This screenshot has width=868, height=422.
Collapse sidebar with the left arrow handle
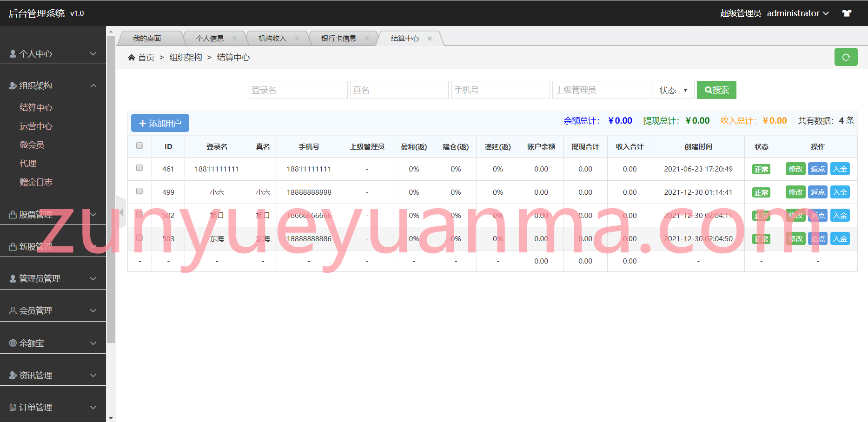click(x=121, y=212)
